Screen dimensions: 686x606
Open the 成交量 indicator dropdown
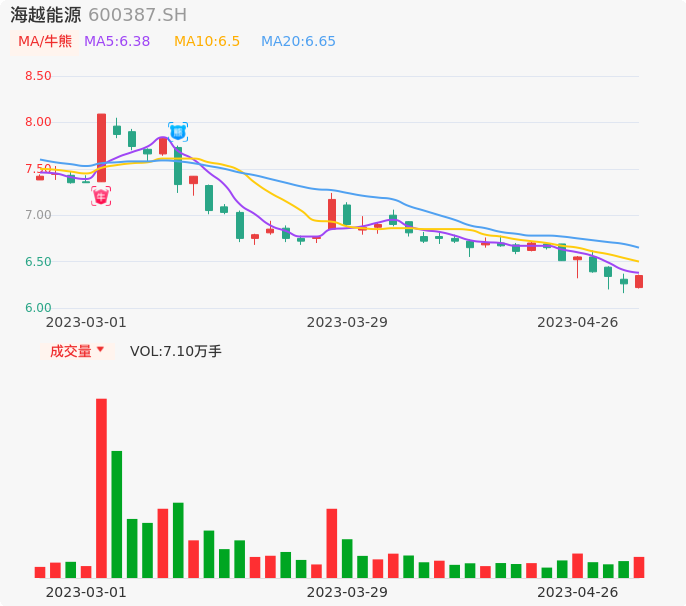77,351
